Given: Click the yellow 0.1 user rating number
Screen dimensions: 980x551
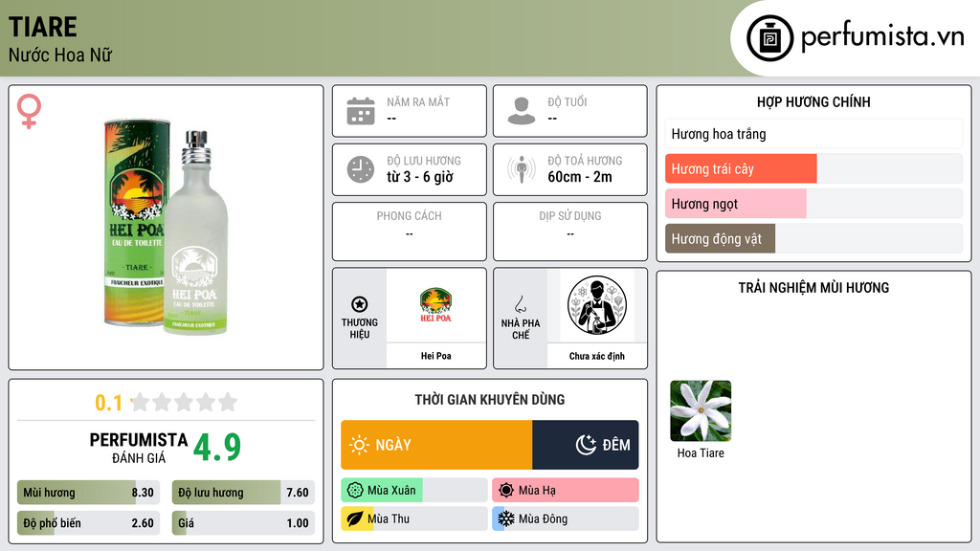Looking at the screenshot, I should [x=108, y=403].
